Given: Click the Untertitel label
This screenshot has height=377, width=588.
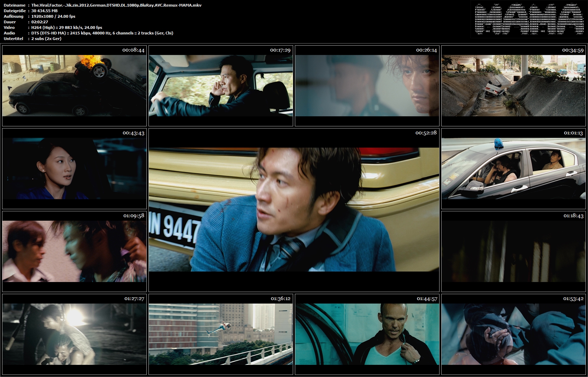Looking at the screenshot, I should pyautogui.click(x=14, y=39).
